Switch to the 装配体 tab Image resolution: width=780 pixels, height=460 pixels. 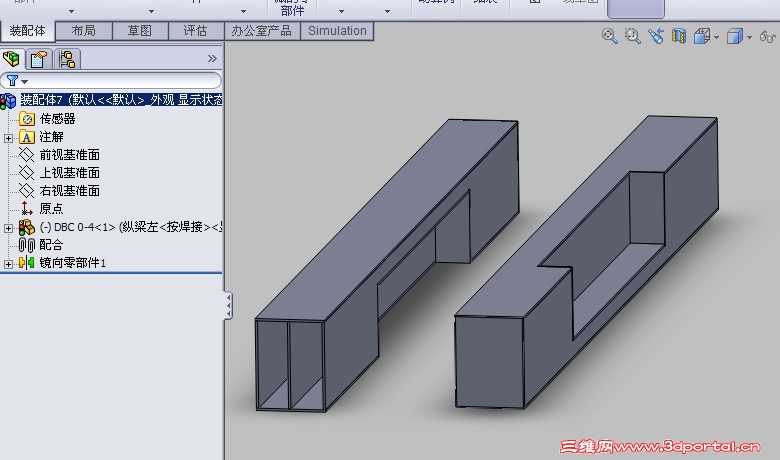pyautogui.click(x=27, y=31)
